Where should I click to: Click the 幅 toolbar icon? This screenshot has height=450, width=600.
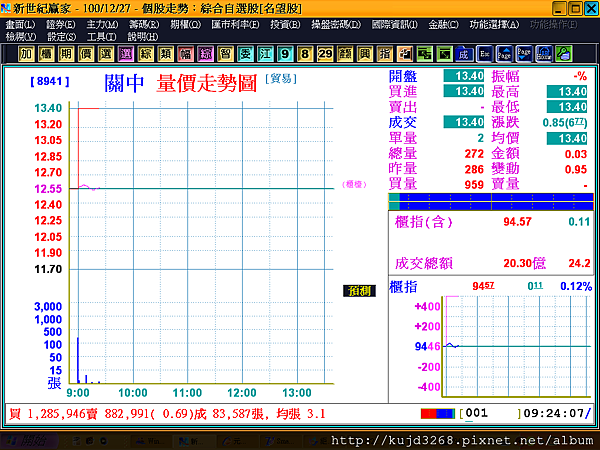pos(185,54)
